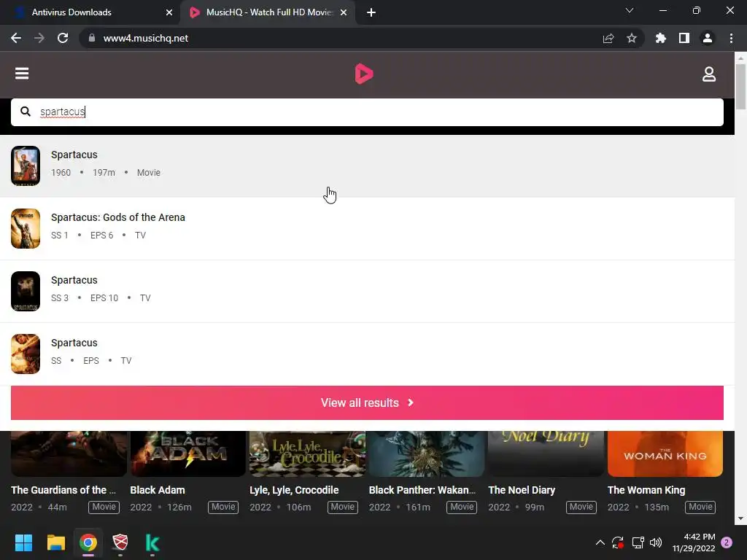Open the Spartacus result with blank SS EPS

(x=367, y=354)
